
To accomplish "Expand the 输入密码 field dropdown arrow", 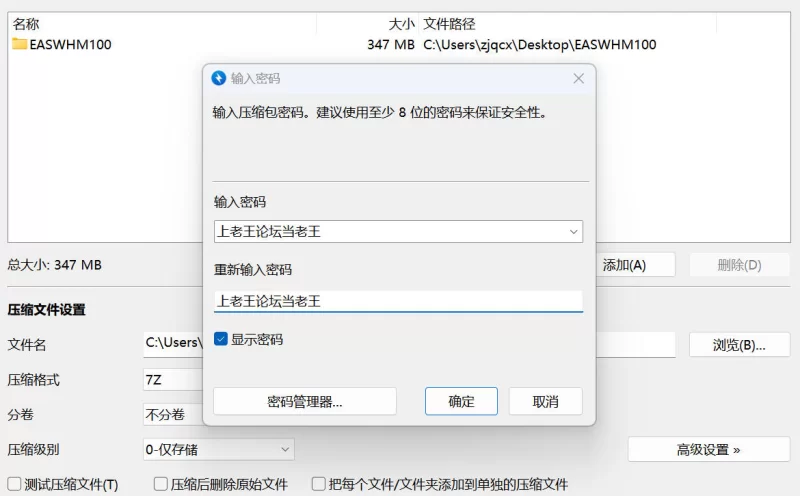I will [x=573, y=232].
